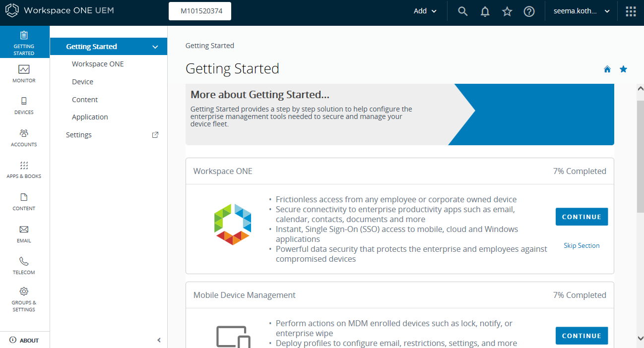Viewport: 644px width, 348px height.
Task: Click Skip Section link
Action: tap(581, 245)
